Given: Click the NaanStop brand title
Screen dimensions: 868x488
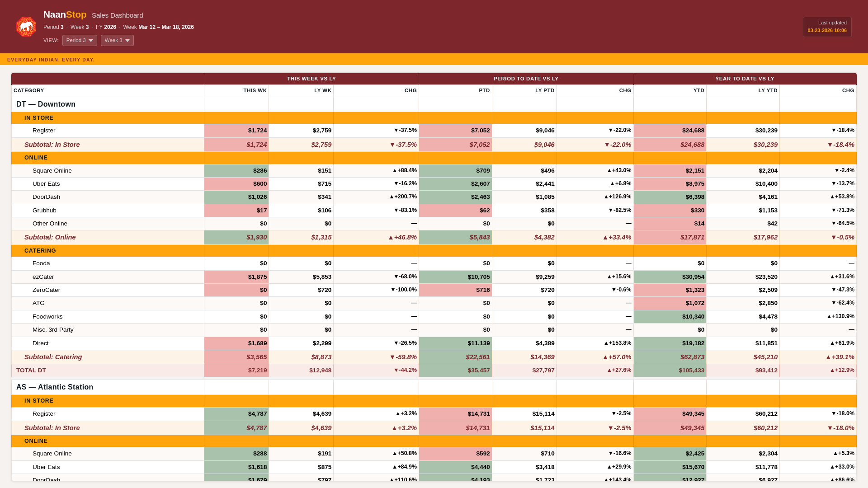Looking at the screenshot, I should [65, 14].
